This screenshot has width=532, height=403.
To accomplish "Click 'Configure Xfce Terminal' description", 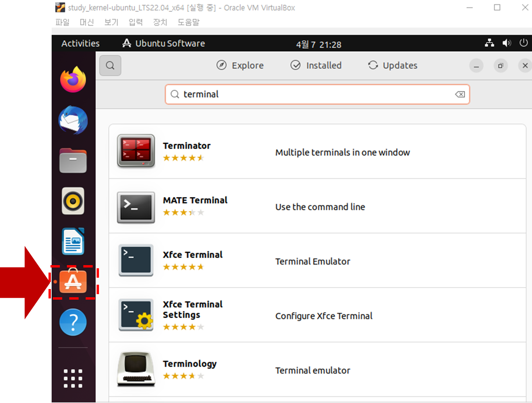I will point(324,316).
